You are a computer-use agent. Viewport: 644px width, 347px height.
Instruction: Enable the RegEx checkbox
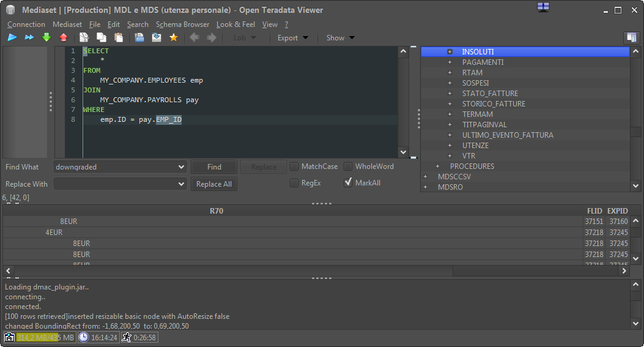coord(294,183)
